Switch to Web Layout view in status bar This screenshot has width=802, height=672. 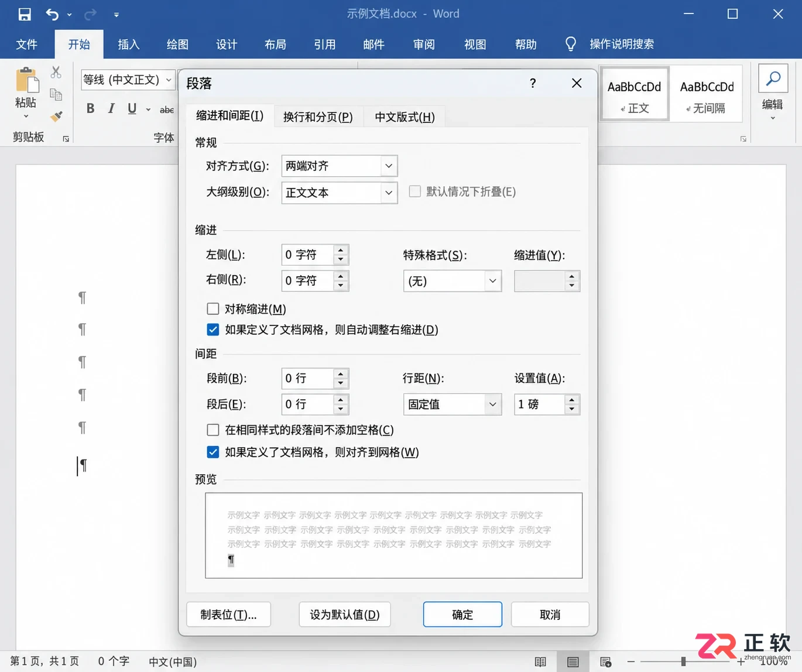click(606, 661)
